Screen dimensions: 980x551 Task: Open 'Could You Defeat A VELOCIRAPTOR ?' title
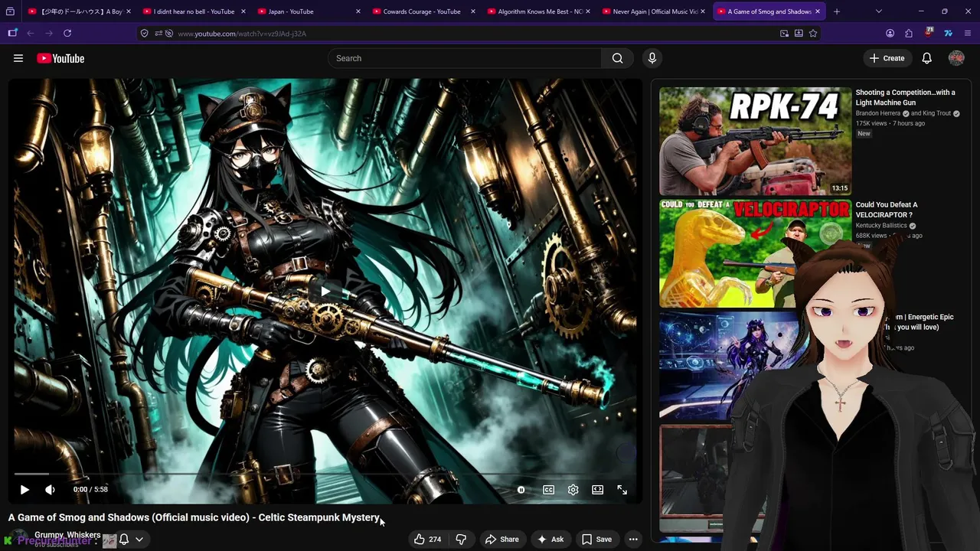coord(886,210)
